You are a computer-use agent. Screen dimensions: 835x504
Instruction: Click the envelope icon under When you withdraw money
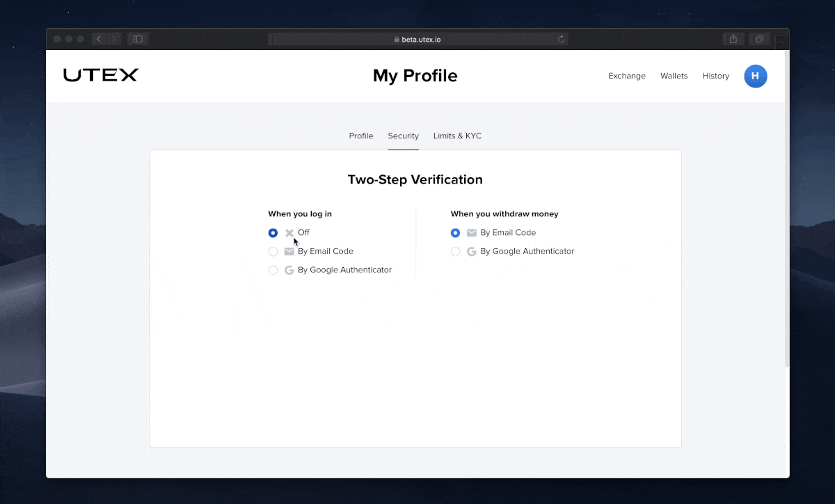tap(472, 233)
